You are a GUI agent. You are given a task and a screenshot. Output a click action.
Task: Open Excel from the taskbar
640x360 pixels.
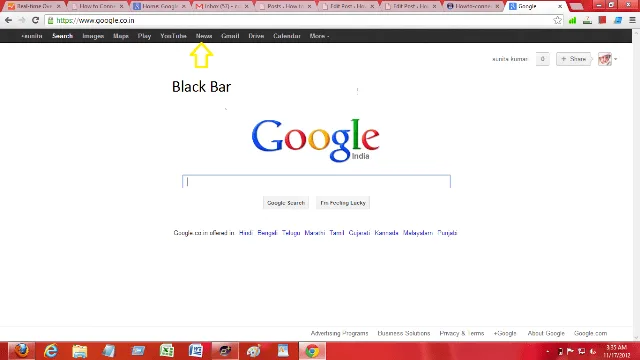(x=167, y=351)
